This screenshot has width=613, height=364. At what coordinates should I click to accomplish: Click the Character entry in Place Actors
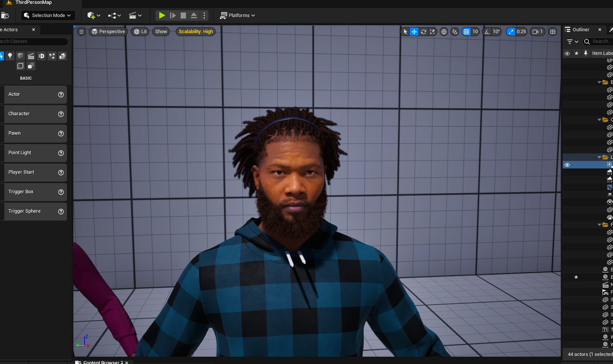[x=34, y=114]
